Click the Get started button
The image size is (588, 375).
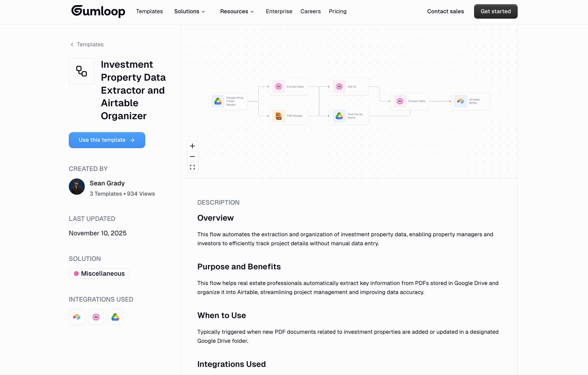point(495,11)
